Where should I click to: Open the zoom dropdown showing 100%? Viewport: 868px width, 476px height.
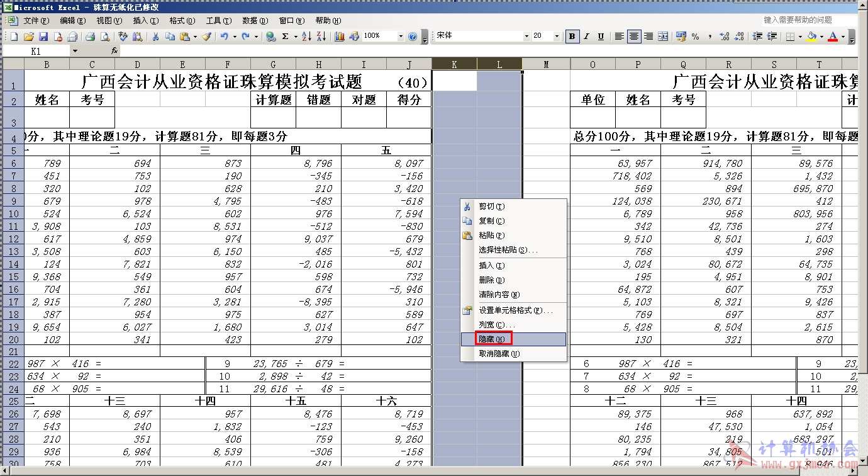(x=401, y=37)
